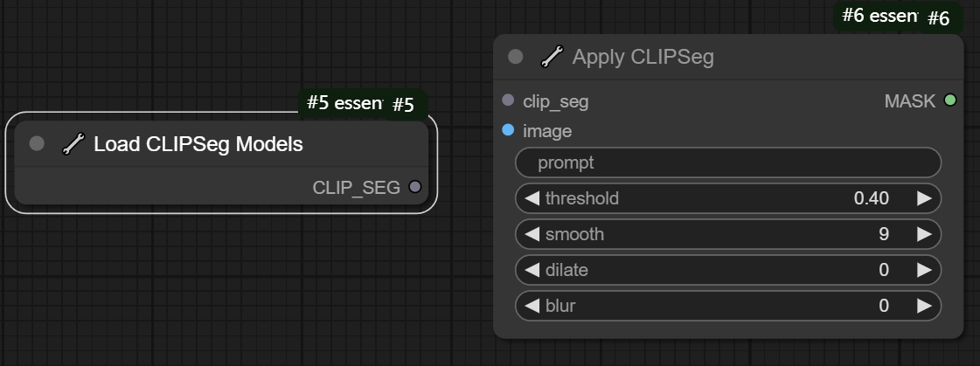The height and width of the screenshot is (366, 980).
Task: Increase the dilate value
Action: (924, 270)
